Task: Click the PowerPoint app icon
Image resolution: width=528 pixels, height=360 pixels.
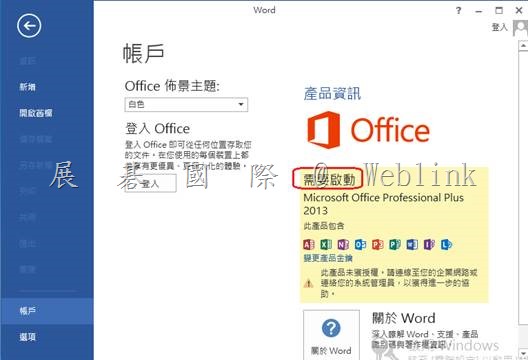Action: coord(377,244)
